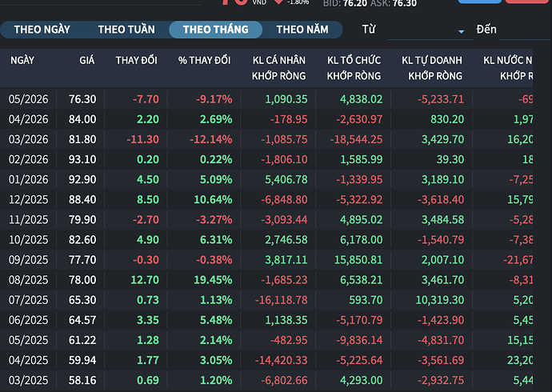
Task: Click individual net volume 1,090.35
Action: (286, 99)
